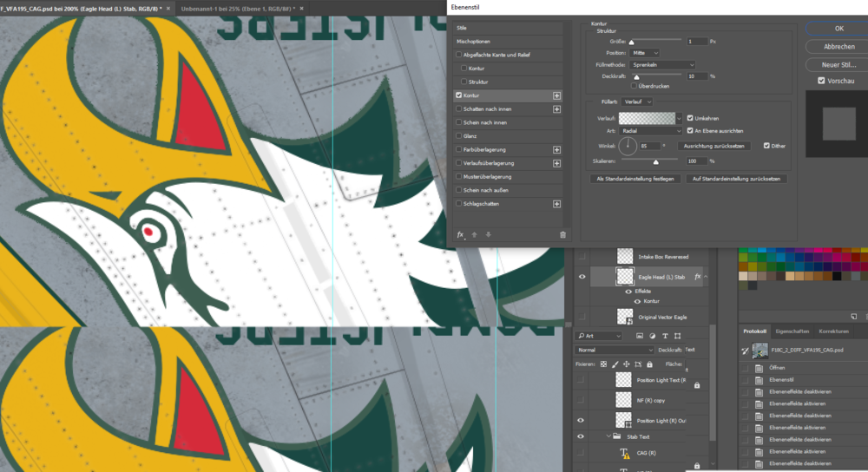Filter layers by shape layer icon
This screenshot has width=868, height=472.
[x=678, y=336]
